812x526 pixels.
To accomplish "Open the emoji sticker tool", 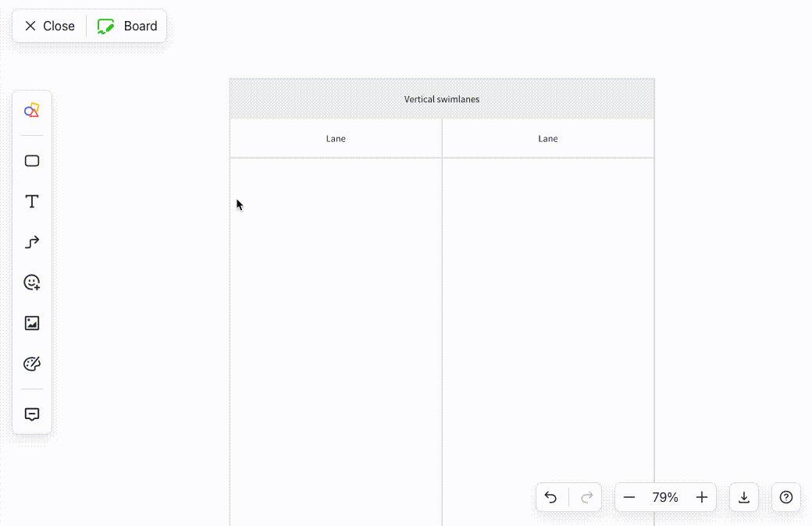I will click(31, 283).
